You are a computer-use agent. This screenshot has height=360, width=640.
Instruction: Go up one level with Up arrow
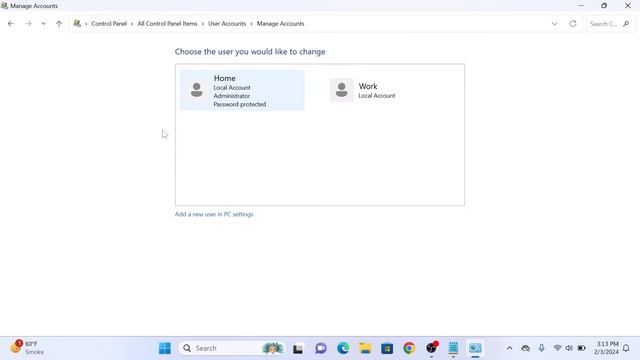[x=59, y=24]
